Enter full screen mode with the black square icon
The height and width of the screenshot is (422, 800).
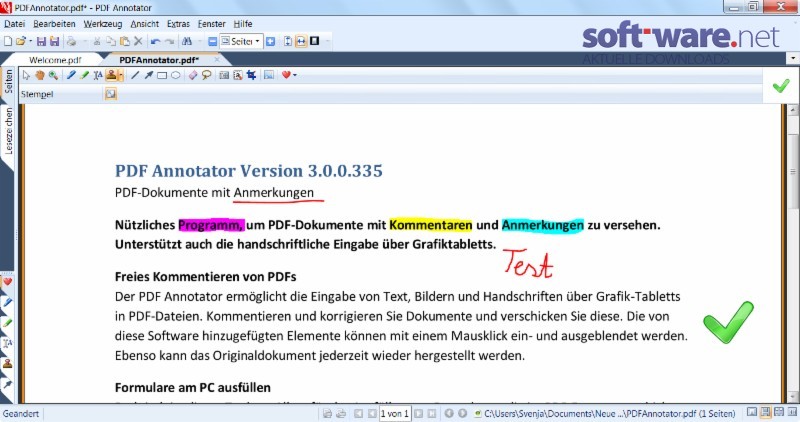coord(314,41)
